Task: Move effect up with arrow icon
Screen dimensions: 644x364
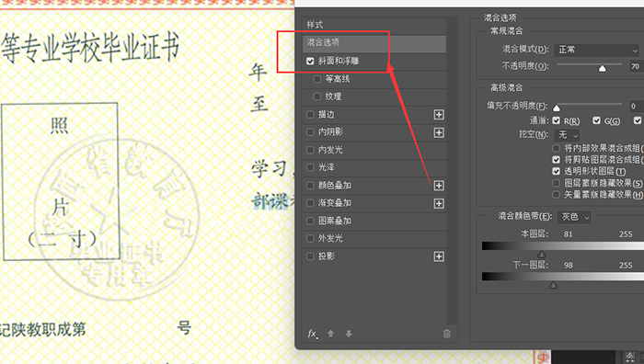Action: pos(330,334)
